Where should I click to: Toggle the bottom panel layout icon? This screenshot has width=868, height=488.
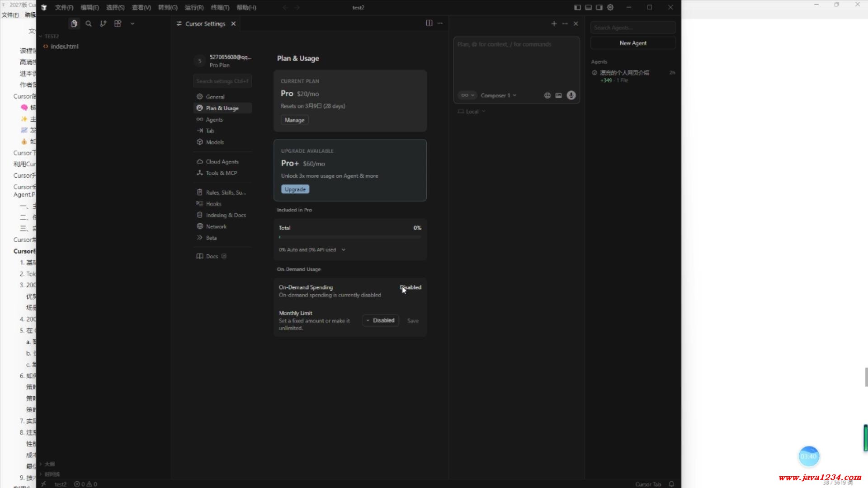(x=588, y=7)
